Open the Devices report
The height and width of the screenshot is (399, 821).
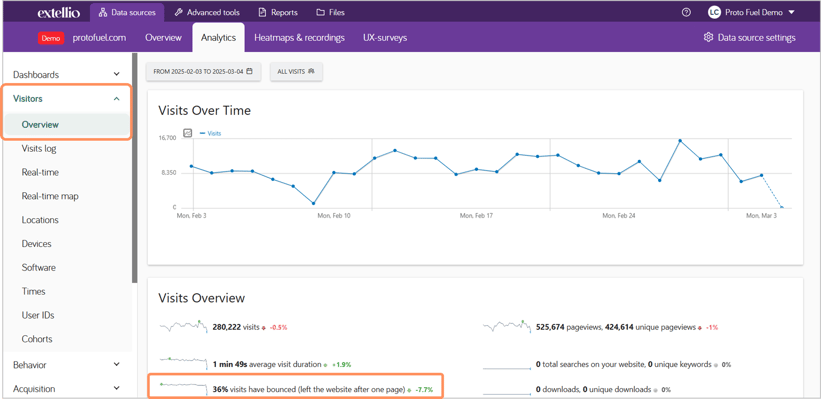click(x=36, y=243)
